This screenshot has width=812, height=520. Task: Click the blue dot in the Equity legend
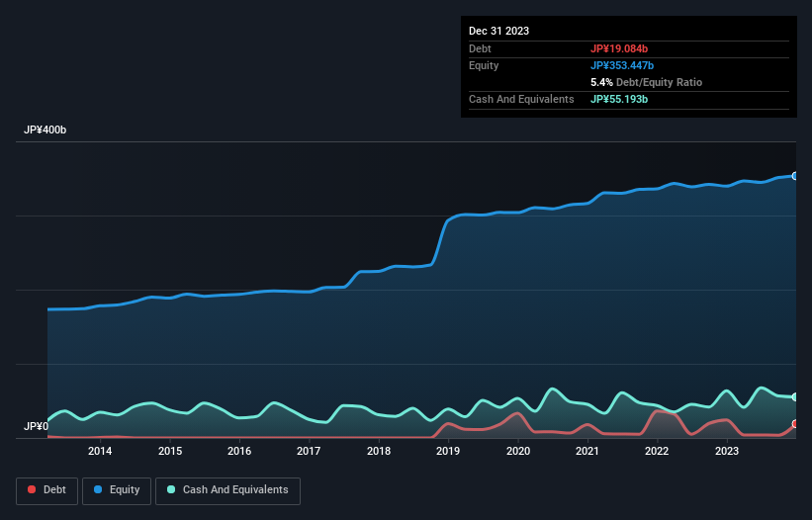(99, 489)
